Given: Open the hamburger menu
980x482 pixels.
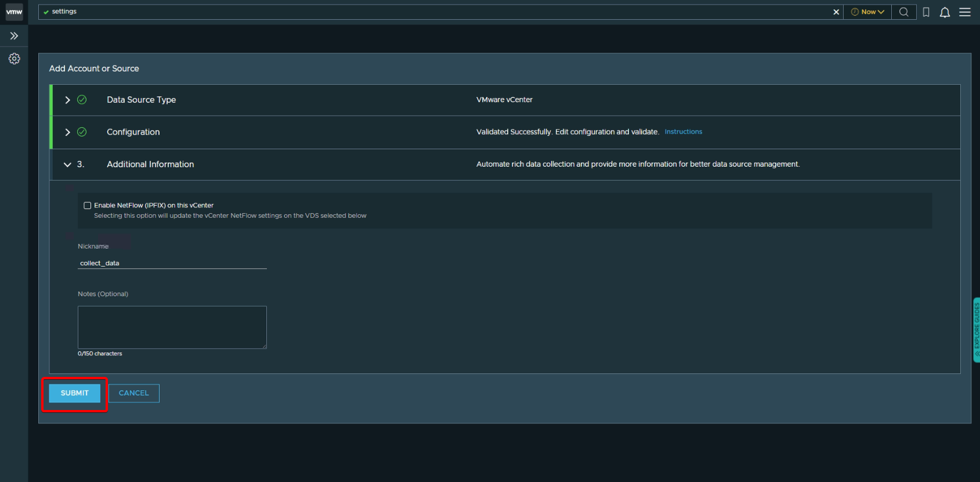Looking at the screenshot, I should pyautogui.click(x=964, y=12).
